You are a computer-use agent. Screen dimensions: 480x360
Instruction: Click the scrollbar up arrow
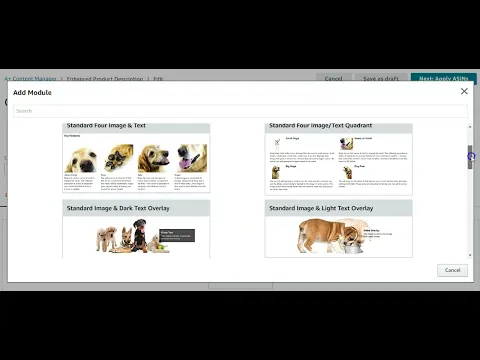coord(470,127)
